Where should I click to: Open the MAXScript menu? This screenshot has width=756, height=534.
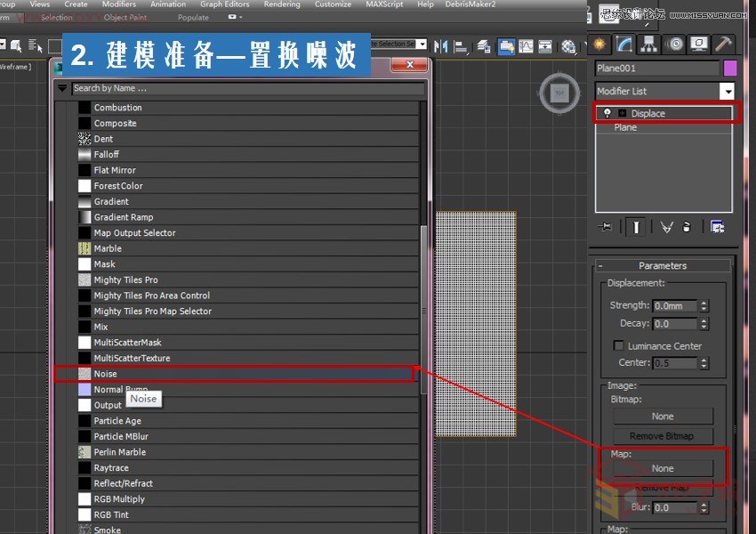point(384,4)
